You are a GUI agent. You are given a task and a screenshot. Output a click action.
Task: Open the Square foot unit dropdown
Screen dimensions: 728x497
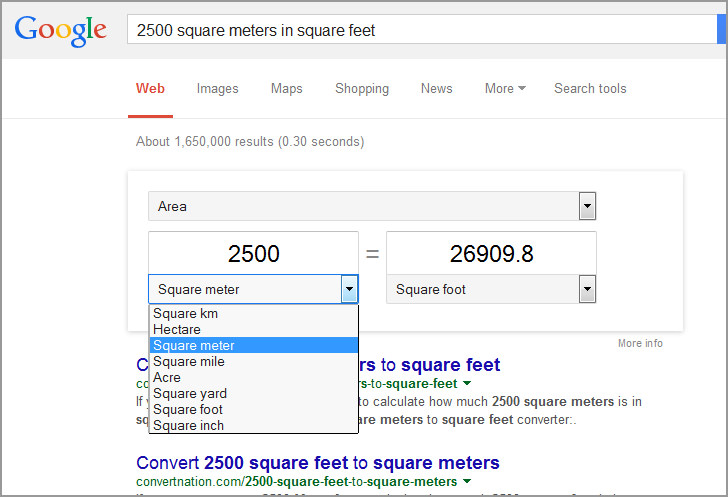point(491,289)
